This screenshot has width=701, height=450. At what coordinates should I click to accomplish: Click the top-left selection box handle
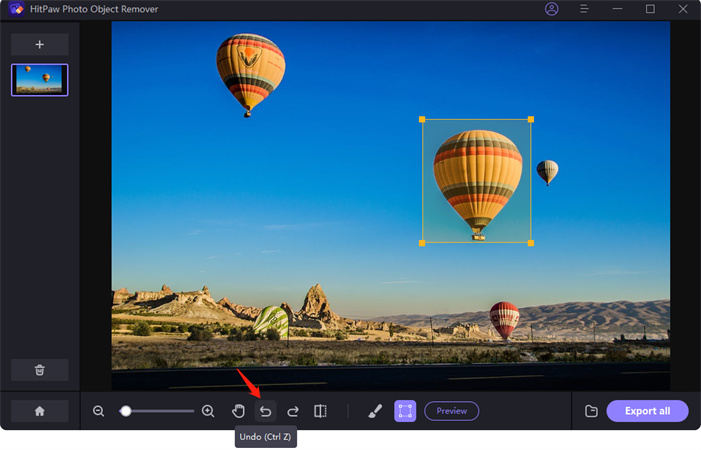click(x=422, y=119)
